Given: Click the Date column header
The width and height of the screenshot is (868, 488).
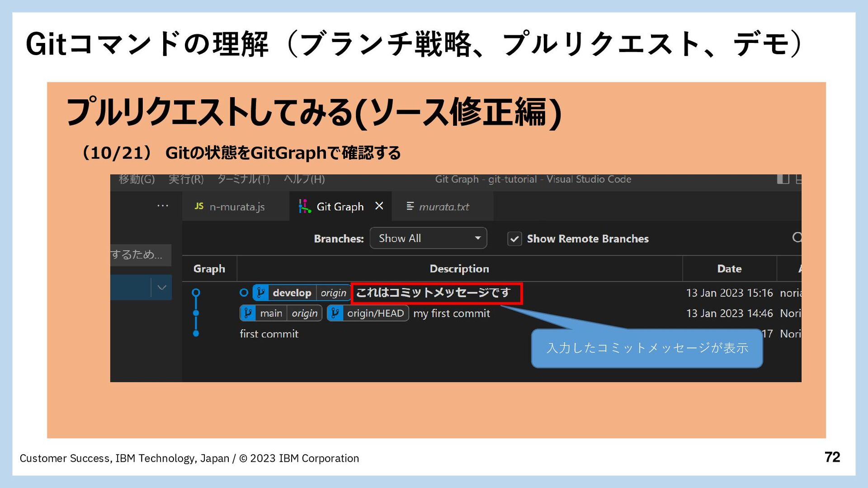Looking at the screenshot, I should pos(729,269).
